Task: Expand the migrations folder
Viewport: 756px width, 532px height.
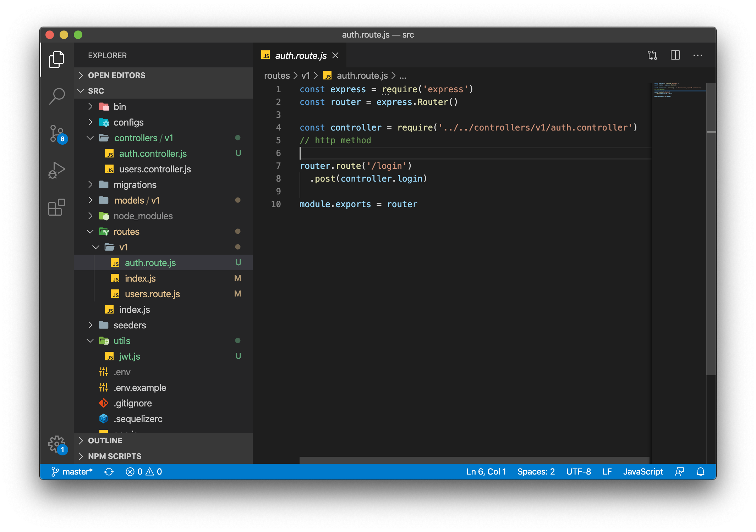Action: [135, 185]
